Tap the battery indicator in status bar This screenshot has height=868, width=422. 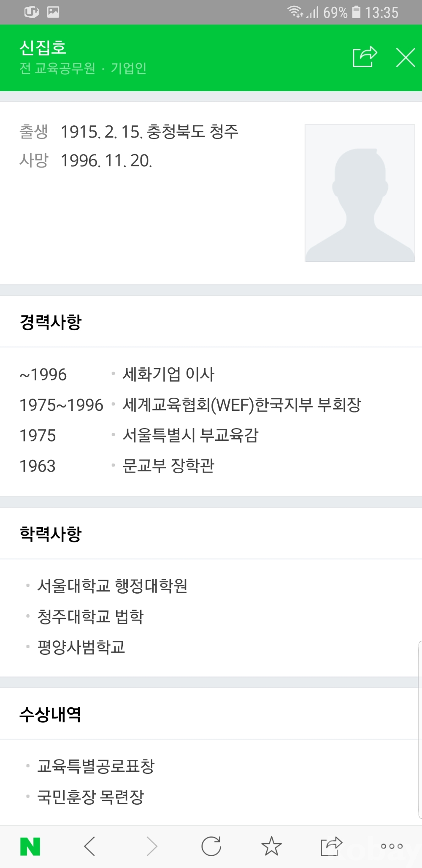coord(357,12)
